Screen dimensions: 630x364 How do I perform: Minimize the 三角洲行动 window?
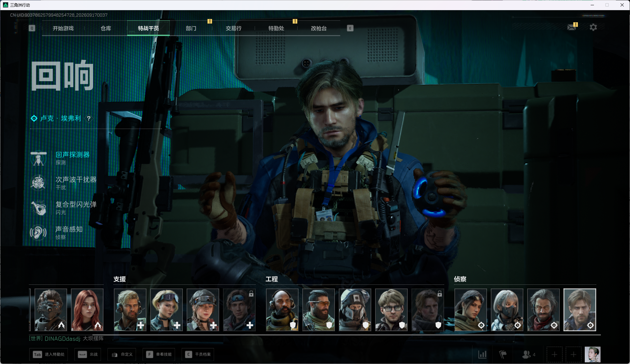(592, 5)
